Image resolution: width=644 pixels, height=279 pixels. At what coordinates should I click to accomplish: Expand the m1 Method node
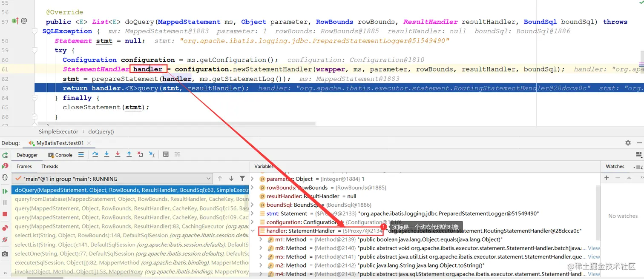click(261, 239)
